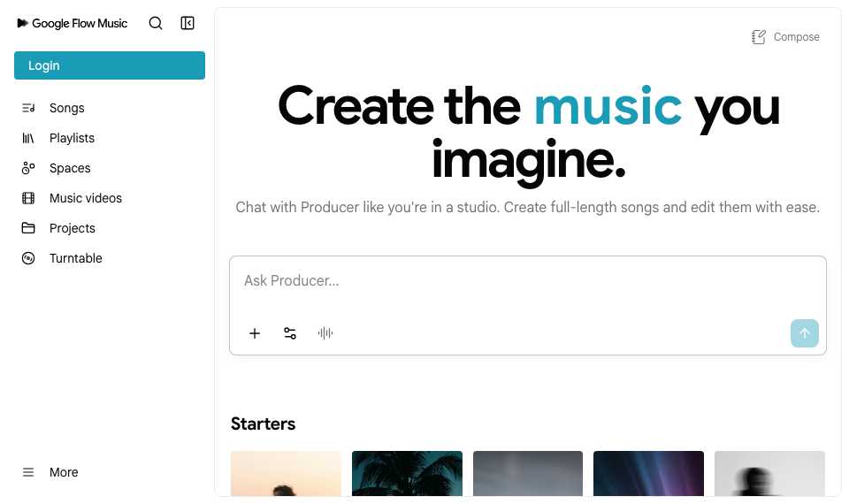The image size is (849, 504).
Task: Click the Songs icon in sidebar
Action: [x=28, y=108]
